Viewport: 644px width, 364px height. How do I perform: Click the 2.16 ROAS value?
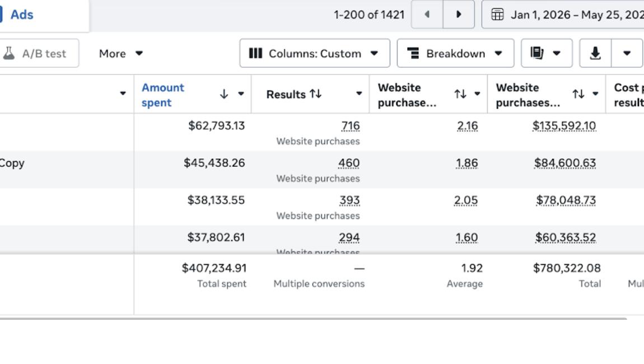pos(468,125)
